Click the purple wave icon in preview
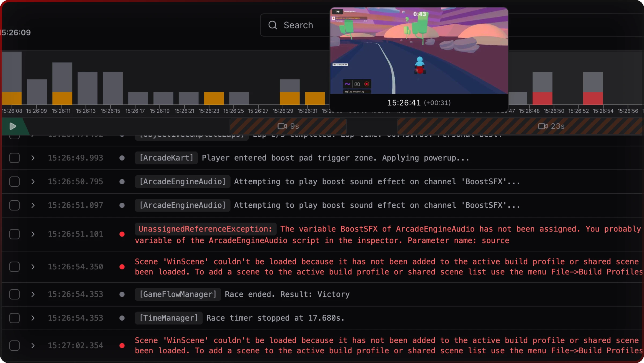The height and width of the screenshot is (363, 644). click(x=347, y=84)
